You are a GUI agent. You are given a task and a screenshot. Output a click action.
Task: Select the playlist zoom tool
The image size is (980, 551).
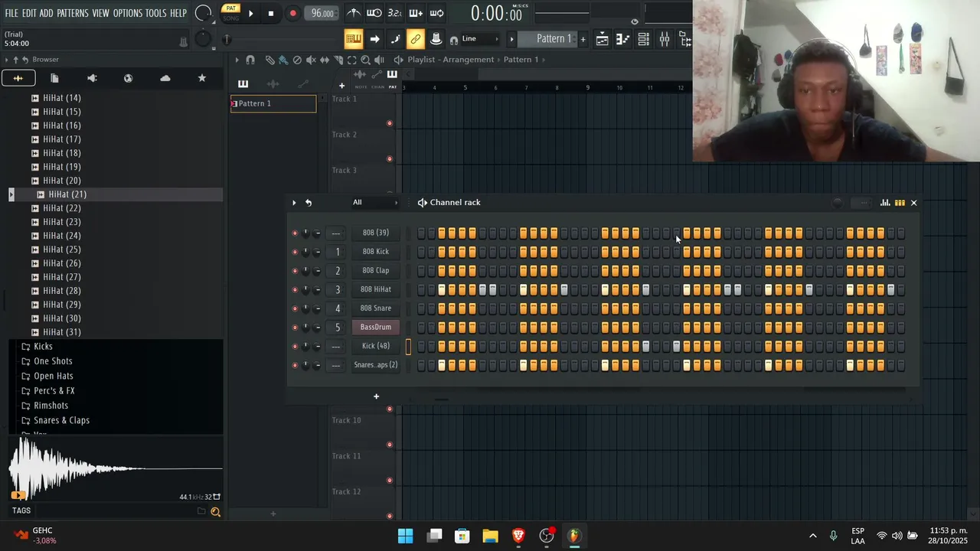[x=366, y=60]
